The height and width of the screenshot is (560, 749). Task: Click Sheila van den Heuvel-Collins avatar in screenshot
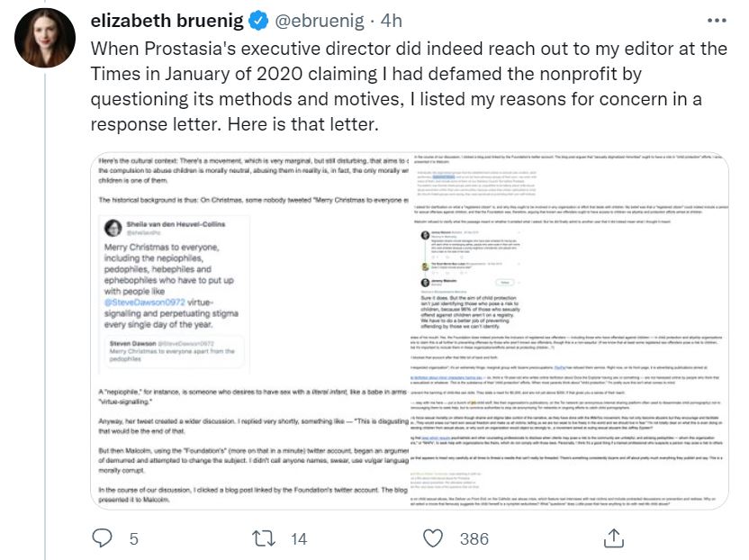113,228
